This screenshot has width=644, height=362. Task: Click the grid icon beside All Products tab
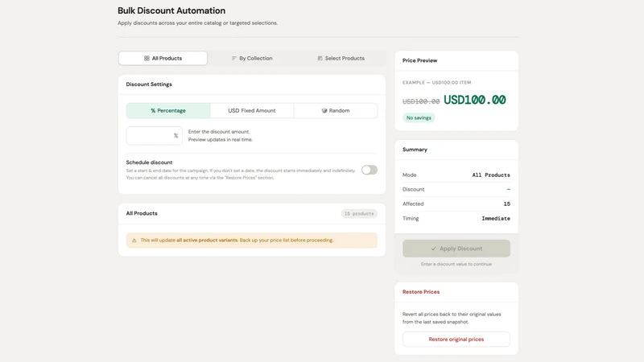point(147,58)
